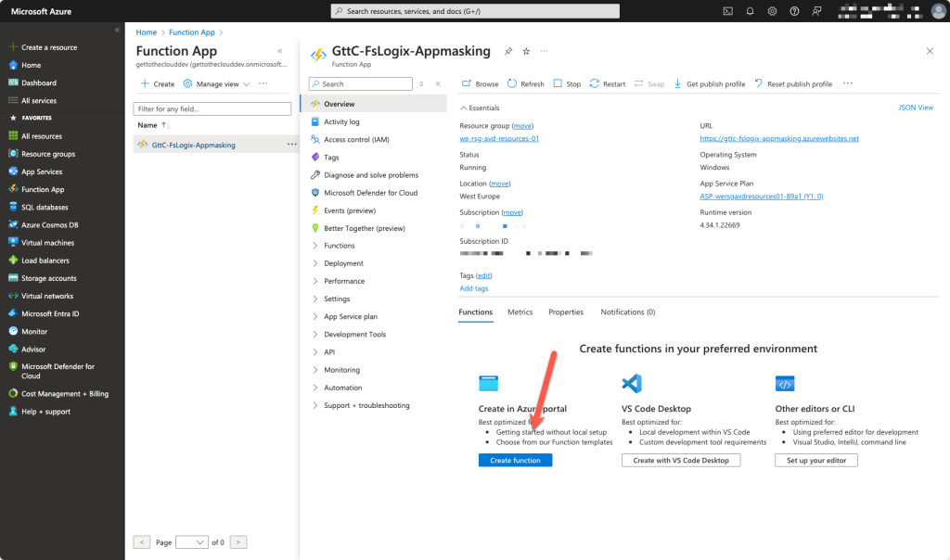
Task: Click the Filter for any field box
Action: (x=212, y=109)
